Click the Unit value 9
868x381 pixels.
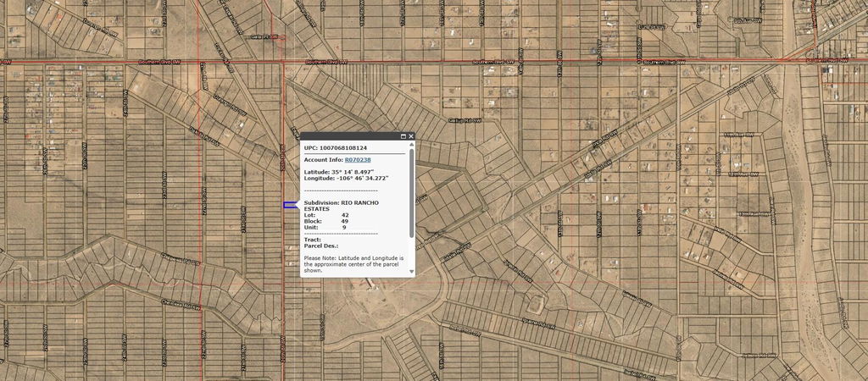coord(344,227)
